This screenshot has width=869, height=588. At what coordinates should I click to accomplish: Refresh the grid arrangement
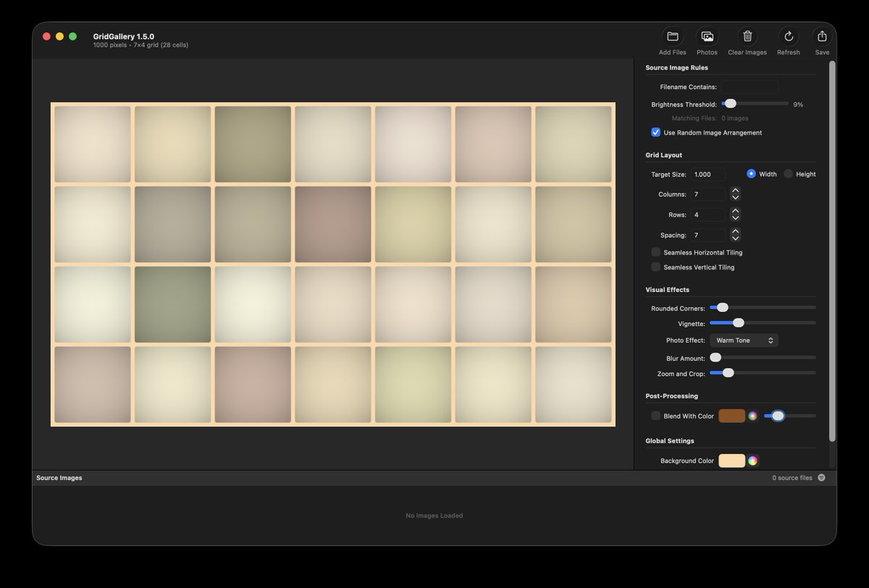tap(789, 36)
